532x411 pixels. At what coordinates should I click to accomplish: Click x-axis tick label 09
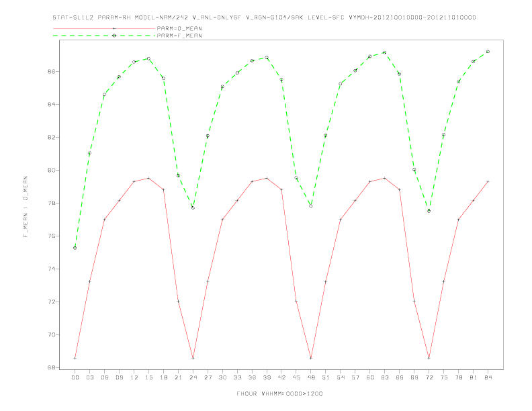point(119,377)
